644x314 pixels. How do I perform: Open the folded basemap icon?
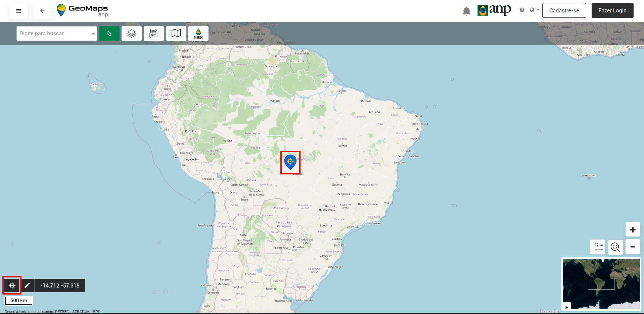tap(176, 34)
